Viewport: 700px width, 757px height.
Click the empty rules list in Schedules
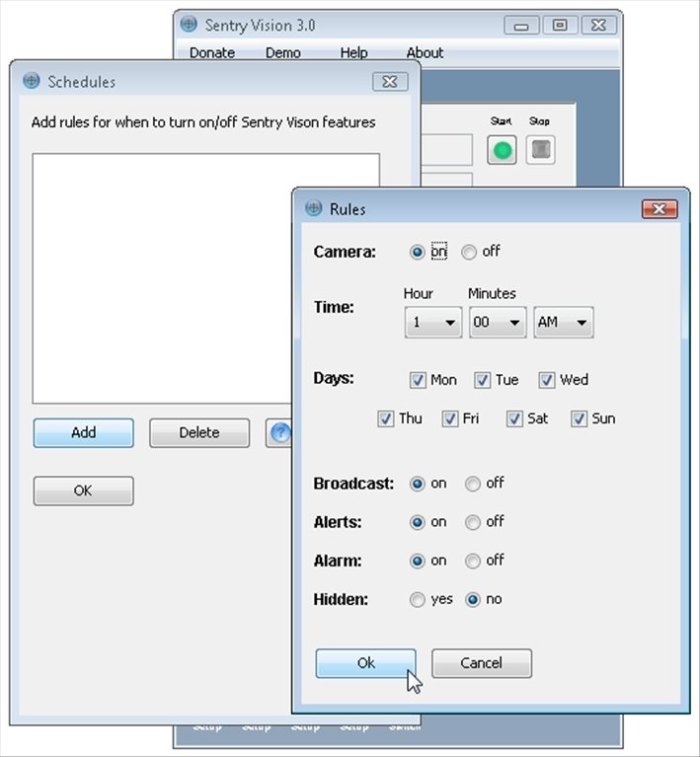tap(162, 278)
